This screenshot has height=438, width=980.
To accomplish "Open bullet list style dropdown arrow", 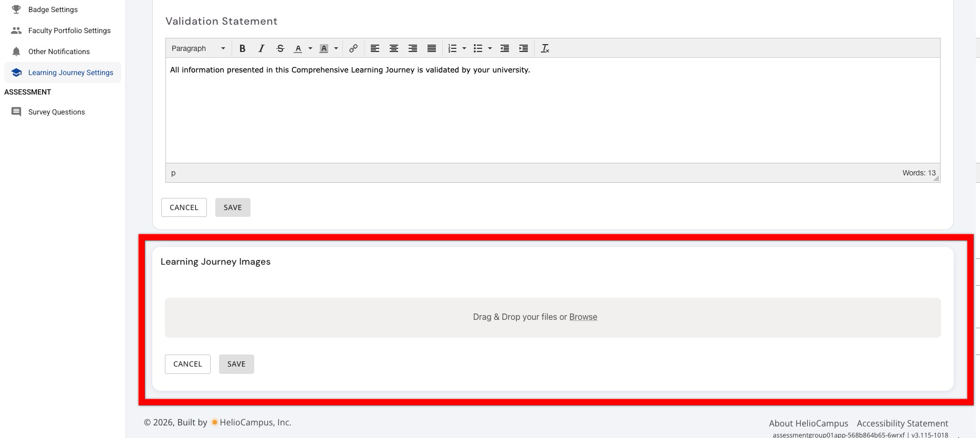I will 490,48.
